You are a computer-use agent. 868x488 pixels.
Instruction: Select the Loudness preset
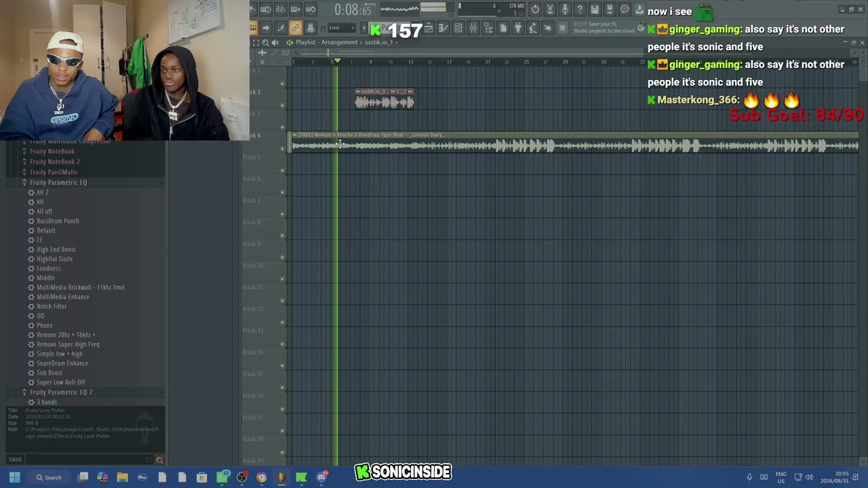click(x=48, y=268)
